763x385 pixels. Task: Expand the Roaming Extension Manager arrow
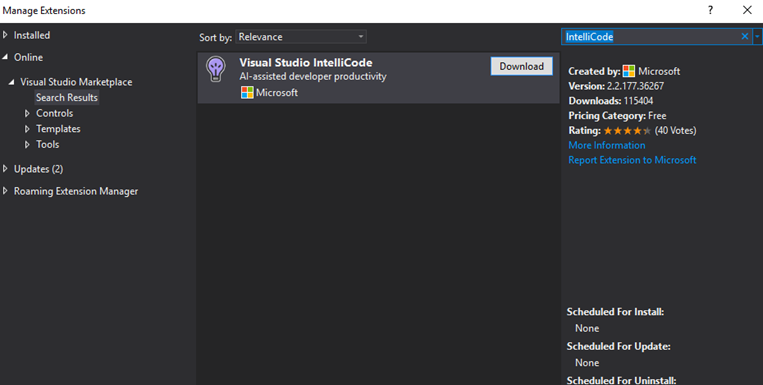pos(5,191)
